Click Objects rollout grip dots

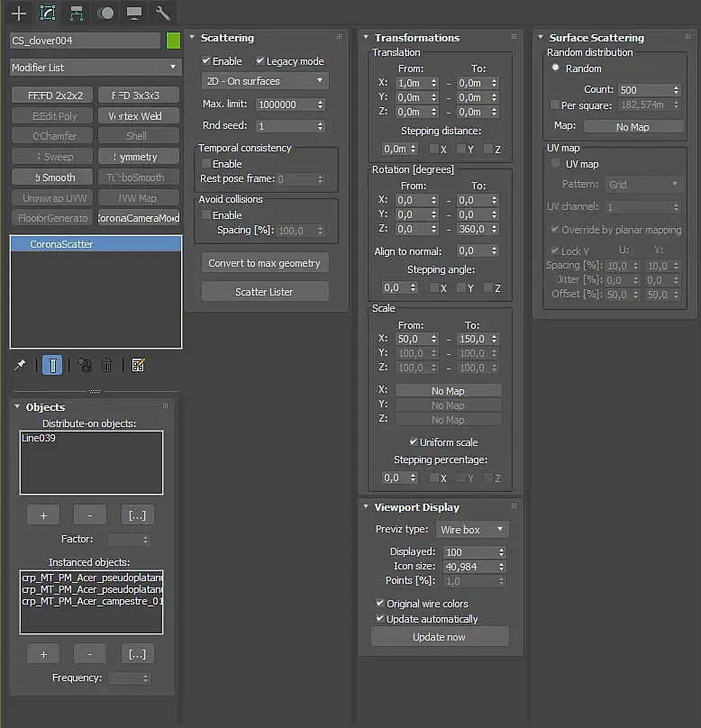(165, 406)
